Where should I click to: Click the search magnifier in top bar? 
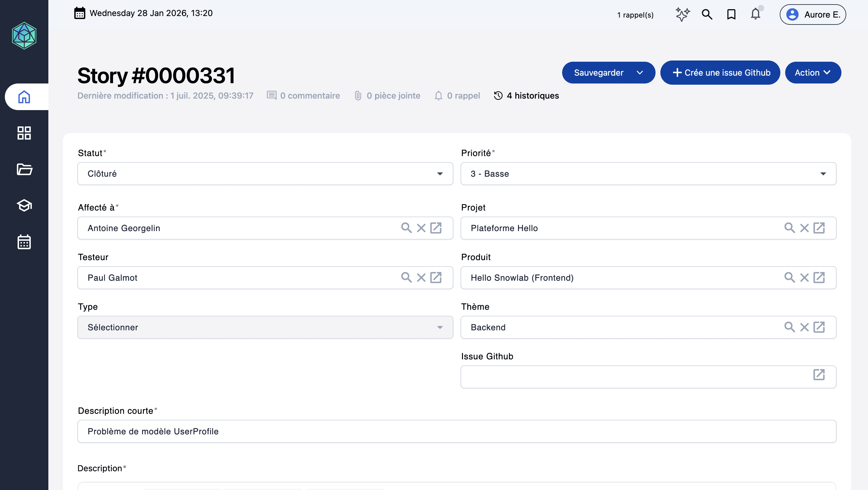click(x=707, y=15)
